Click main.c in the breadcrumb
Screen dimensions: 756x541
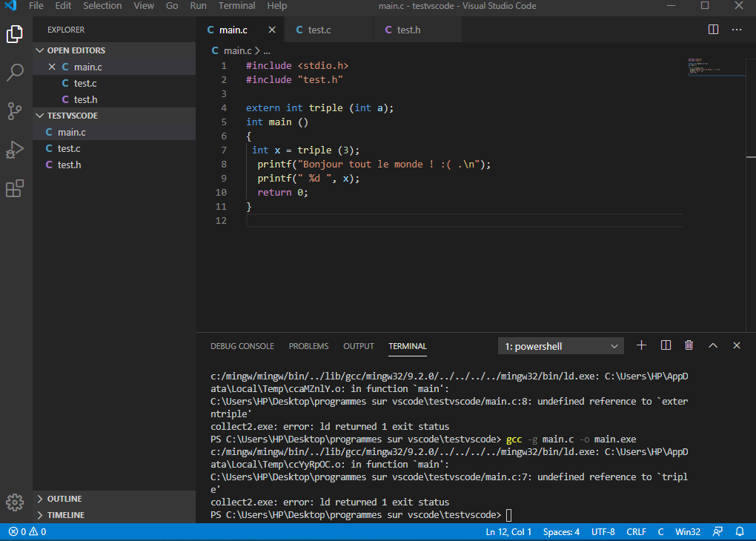click(x=238, y=50)
